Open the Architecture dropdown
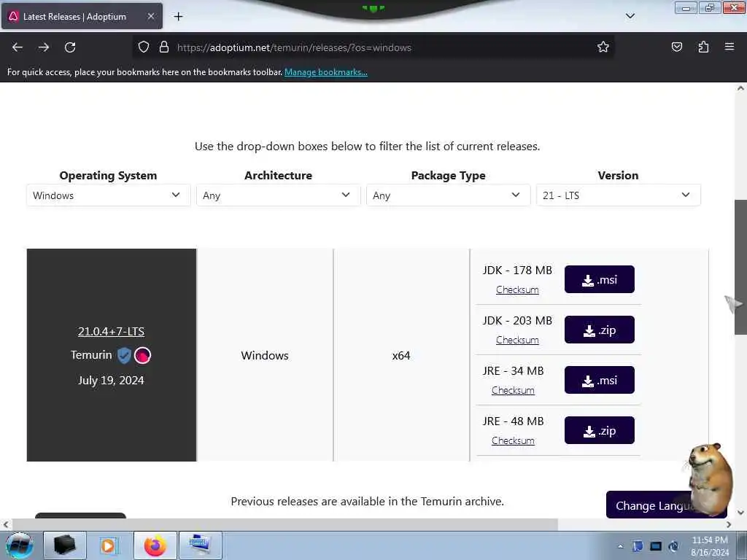Image resolution: width=747 pixels, height=560 pixels. 278,195
